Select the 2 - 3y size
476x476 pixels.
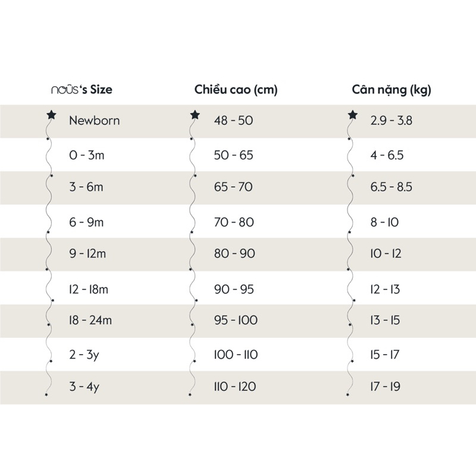pos(83,355)
